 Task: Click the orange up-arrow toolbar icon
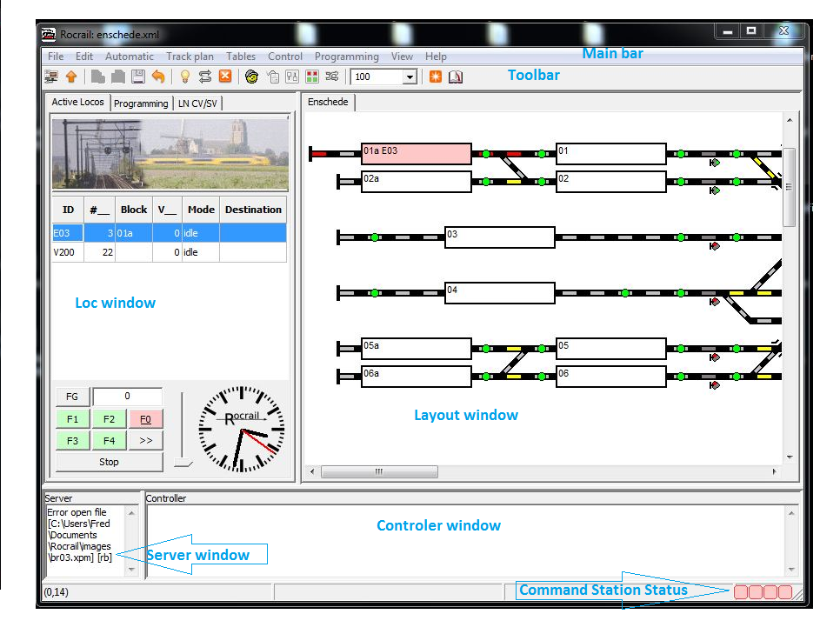click(x=71, y=77)
